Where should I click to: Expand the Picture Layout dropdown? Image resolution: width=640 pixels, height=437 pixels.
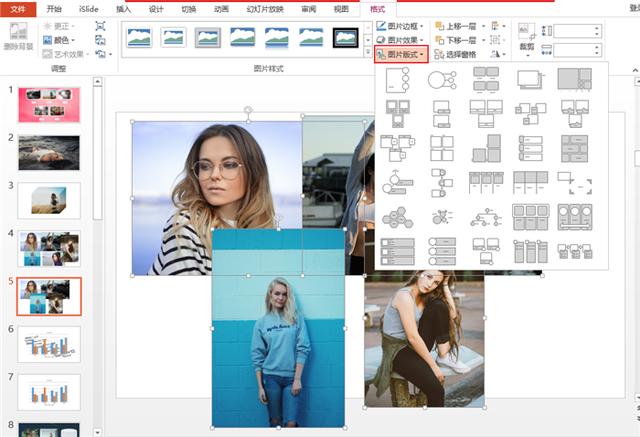pyautogui.click(x=401, y=54)
